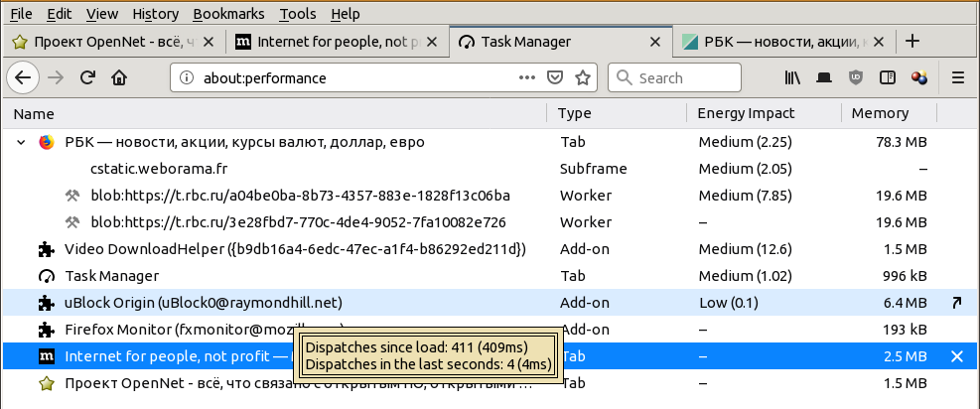This screenshot has width=980, height=409.
Task: Click the Video DownloadHelper colored balls icon
Action: pyautogui.click(x=919, y=77)
